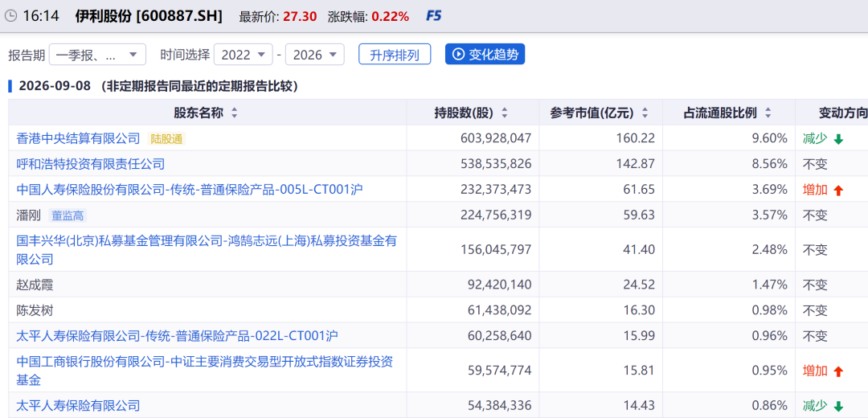
Task: Click float share ratio 1.47%
Action: point(769,285)
